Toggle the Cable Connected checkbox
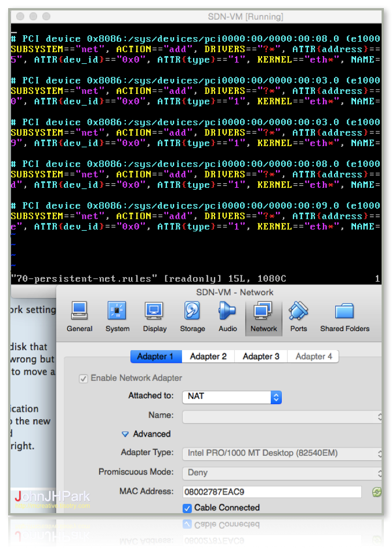Viewport: 392px width, 556px height. click(187, 508)
